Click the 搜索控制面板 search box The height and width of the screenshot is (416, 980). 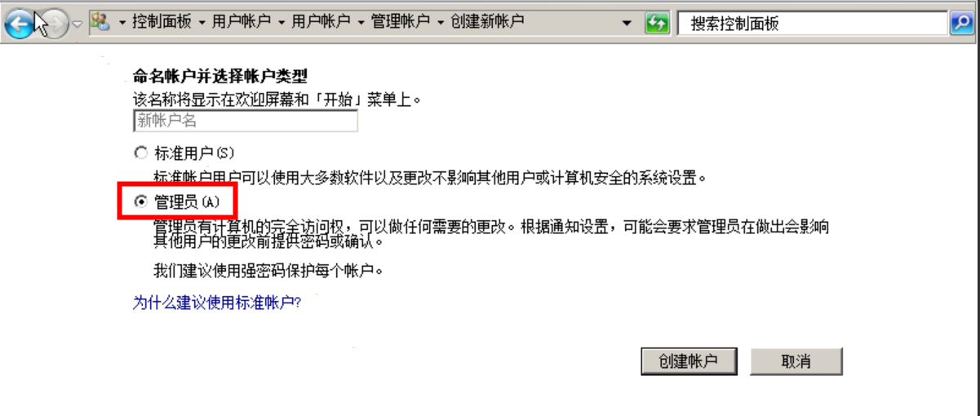[x=813, y=24]
